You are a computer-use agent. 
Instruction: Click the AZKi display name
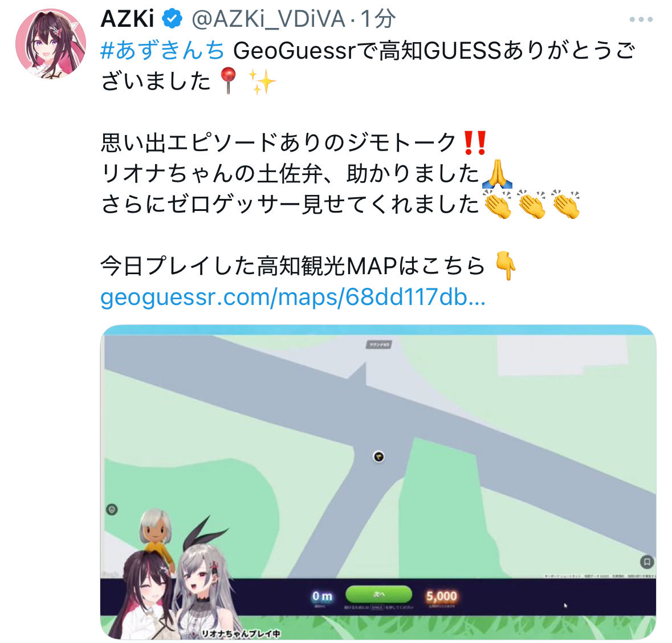tap(127, 19)
